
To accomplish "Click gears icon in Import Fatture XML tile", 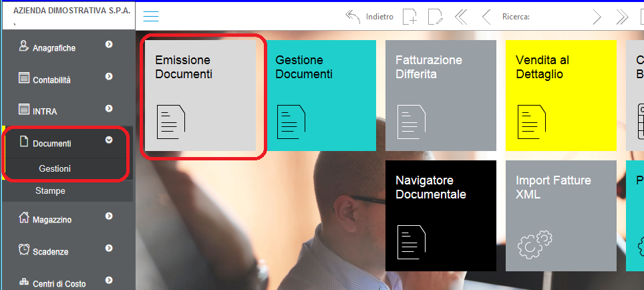I will 534,245.
